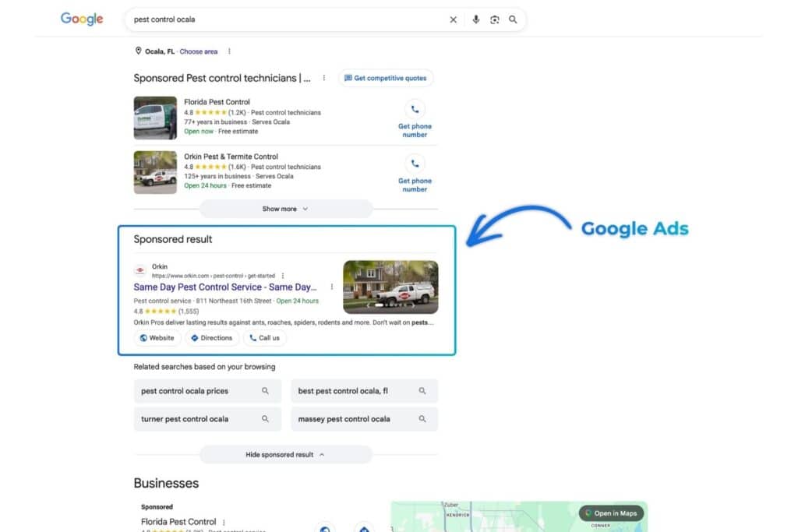Open the Orkin Pest & Termite Control listing title
Image resolution: width=798 pixels, height=532 pixels.
point(231,156)
